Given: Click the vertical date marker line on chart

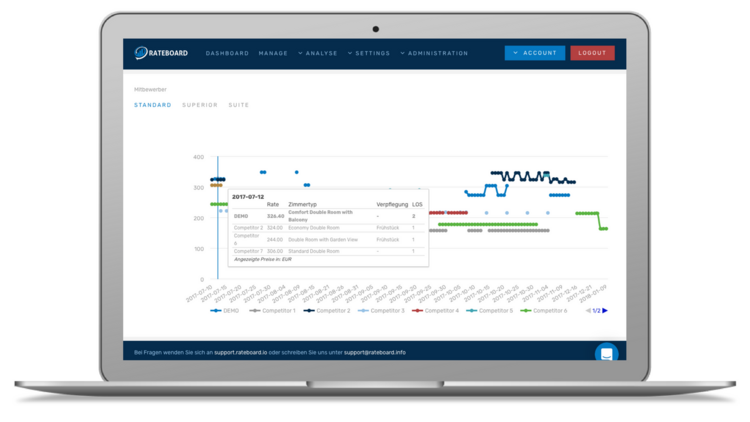Looking at the screenshot, I should pos(218,218).
